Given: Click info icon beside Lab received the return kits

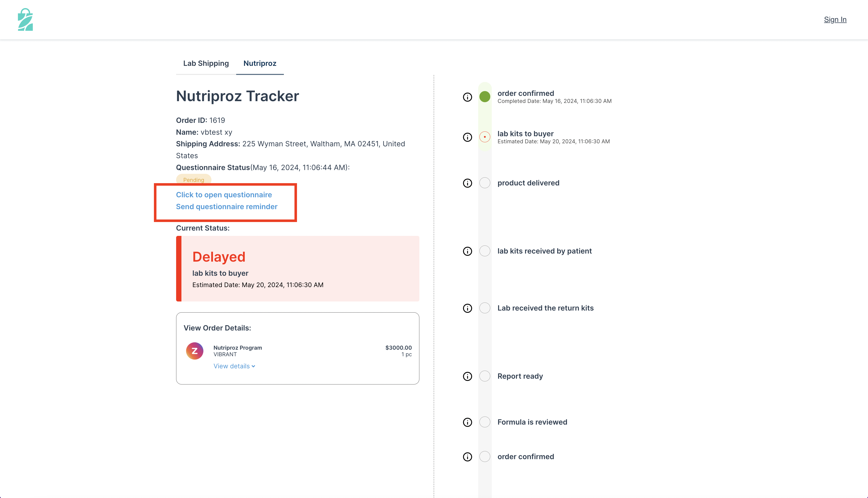Looking at the screenshot, I should click(467, 308).
